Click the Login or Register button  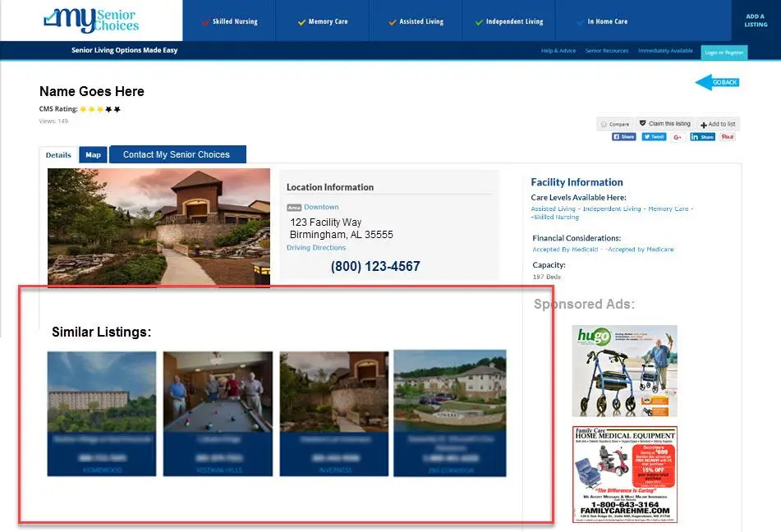724,52
